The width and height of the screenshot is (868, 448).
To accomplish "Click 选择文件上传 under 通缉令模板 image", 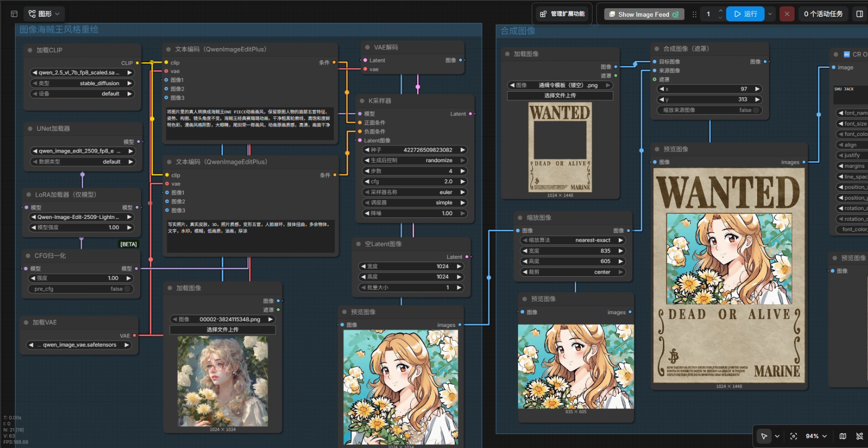I will click(x=560, y=95).
